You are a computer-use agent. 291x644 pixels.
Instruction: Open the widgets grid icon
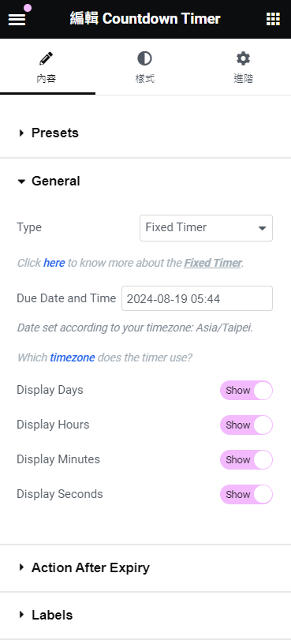pos(273,19)
